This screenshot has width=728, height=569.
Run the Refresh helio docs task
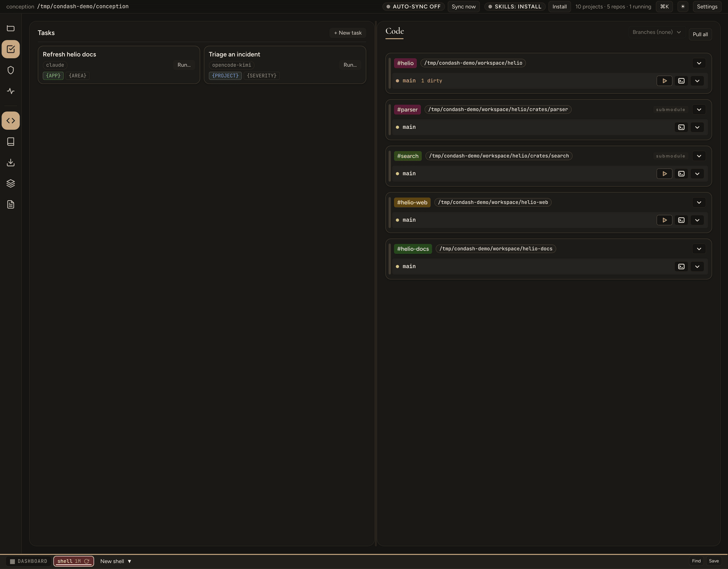coord(184,65)
